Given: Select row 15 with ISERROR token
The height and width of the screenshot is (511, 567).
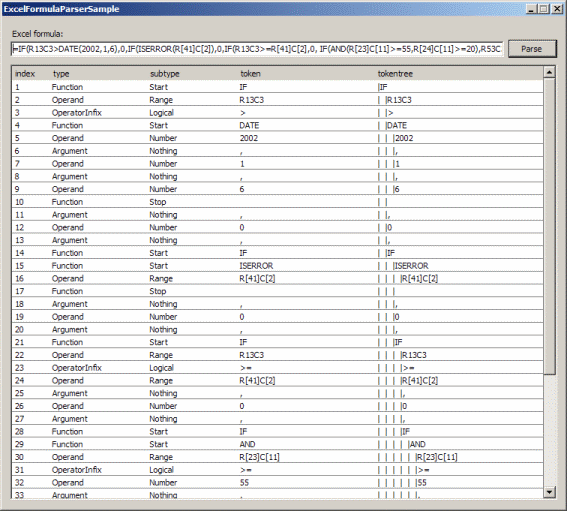Looking at the screenshot, I should coord(277,266).
